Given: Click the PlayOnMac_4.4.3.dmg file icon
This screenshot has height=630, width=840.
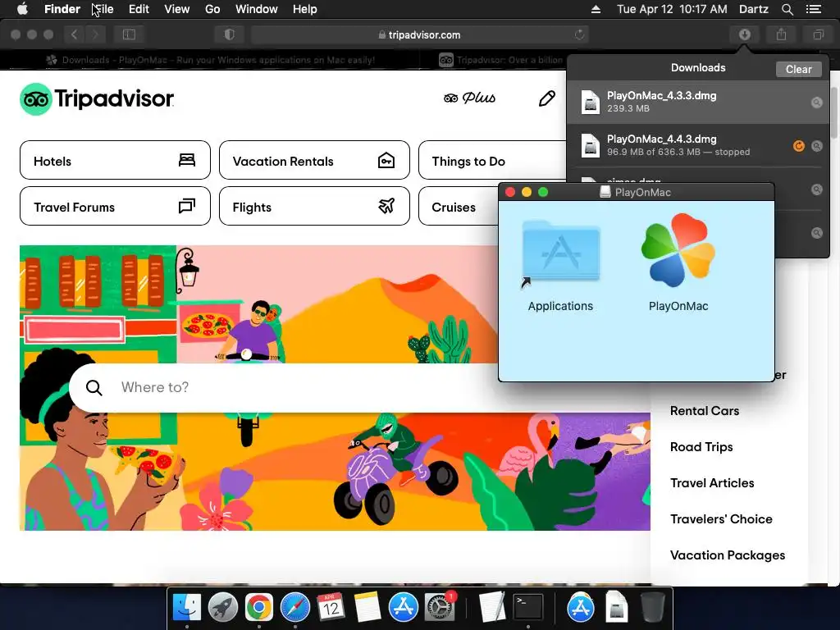Looking at the screenshot, I should click(591, 145).
